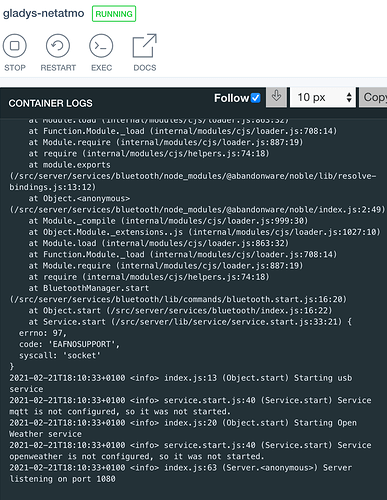The width and height of the screenshot is (387, 500).
Task: Click the Copy logs button
Action: point(373,97)
